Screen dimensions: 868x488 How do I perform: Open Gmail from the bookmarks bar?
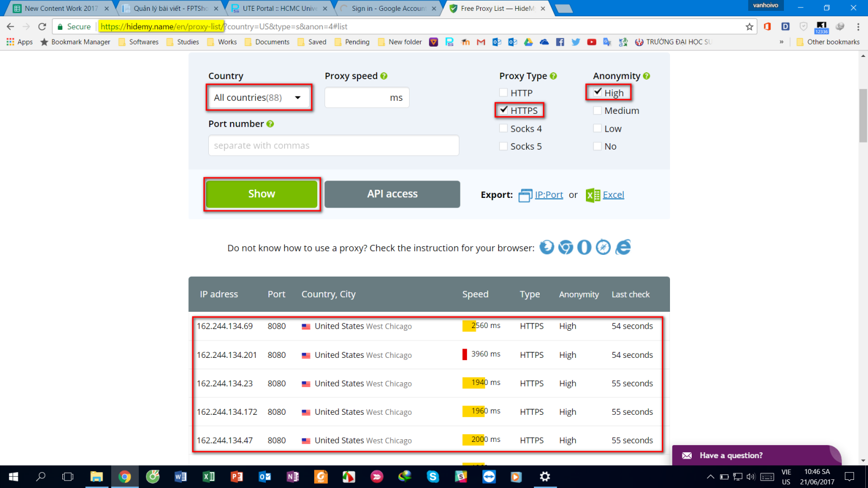point(481,42)
